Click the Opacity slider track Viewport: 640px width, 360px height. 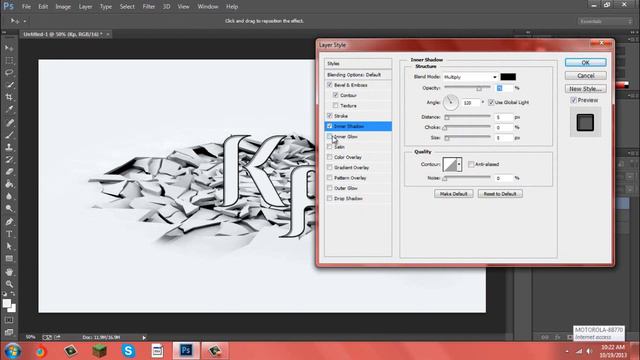tap(467, 87)
